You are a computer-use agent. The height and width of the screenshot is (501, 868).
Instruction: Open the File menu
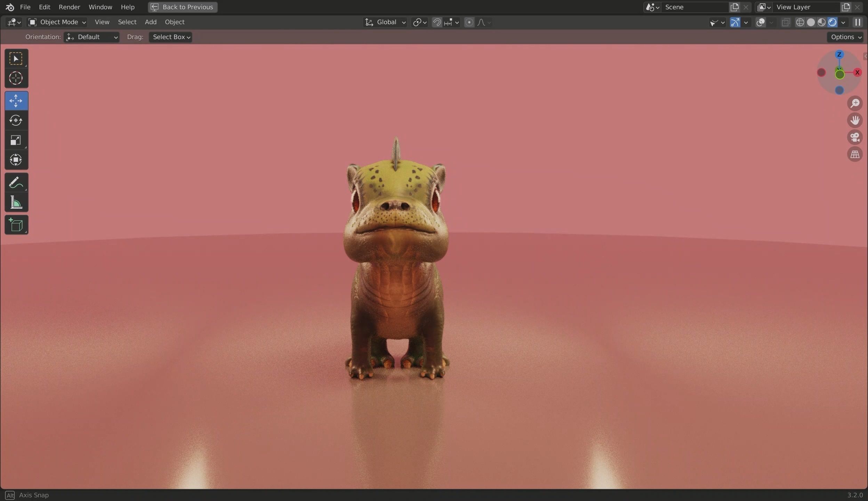click(x=25, y=7)
